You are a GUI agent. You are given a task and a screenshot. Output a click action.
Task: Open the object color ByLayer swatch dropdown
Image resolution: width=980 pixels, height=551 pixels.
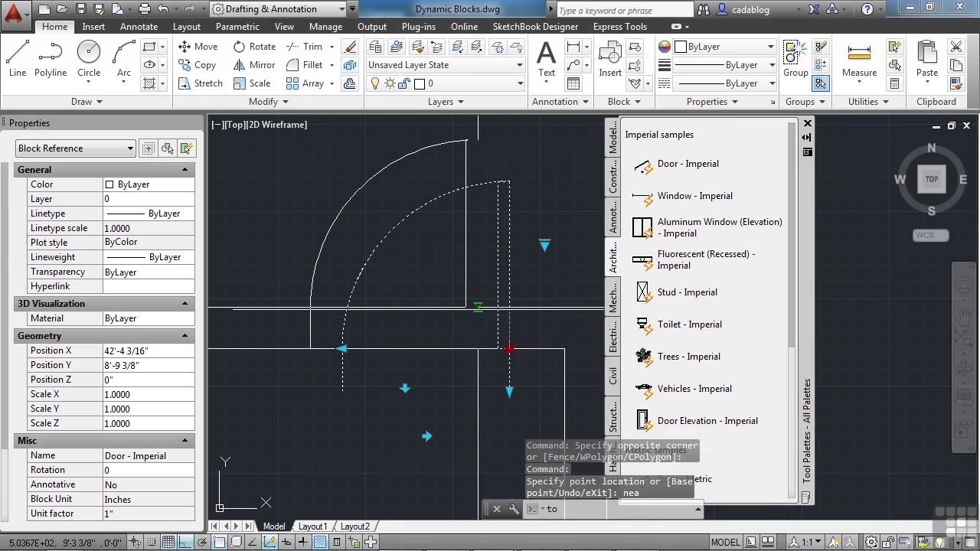[x=724, y=47]
